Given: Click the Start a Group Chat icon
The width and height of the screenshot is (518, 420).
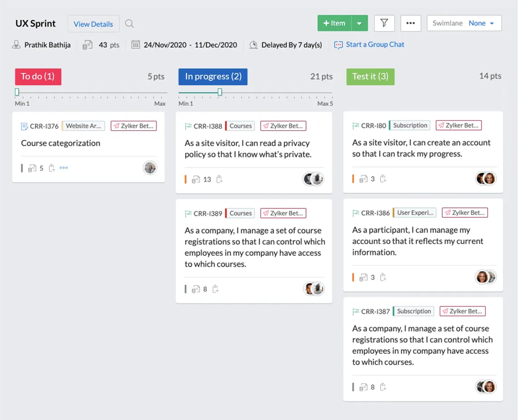Looking at the screenshot, I should click(338, 45).
